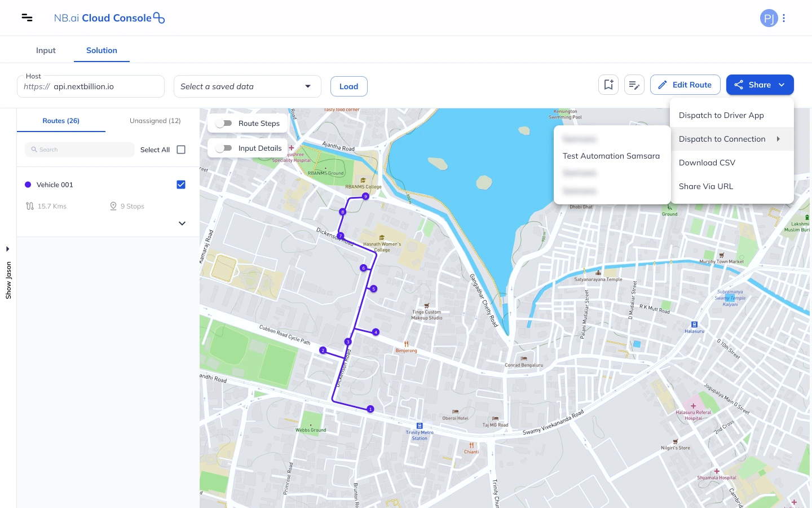The image size is (812, 508).
Task: Expand the Vehicle 001 details chevron
Action: coord(182,224)
